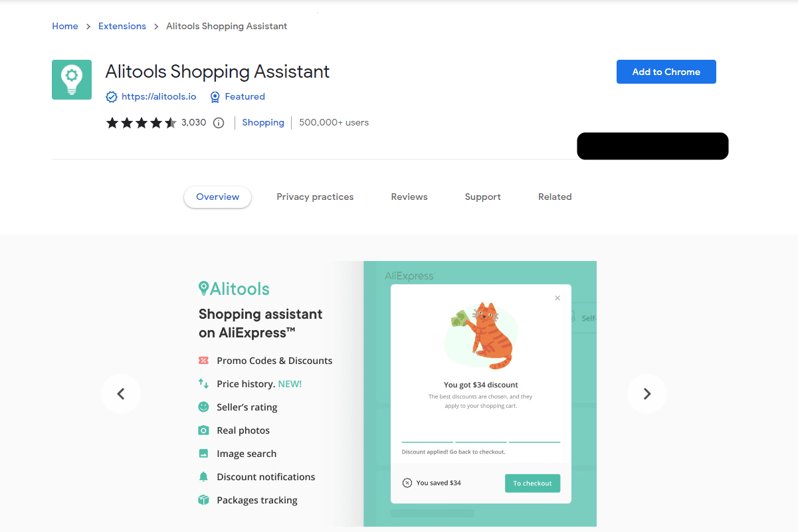Click the Seller's rating smiley icon
The height and width of the screenshot is (532, 798).
[203, 407]
